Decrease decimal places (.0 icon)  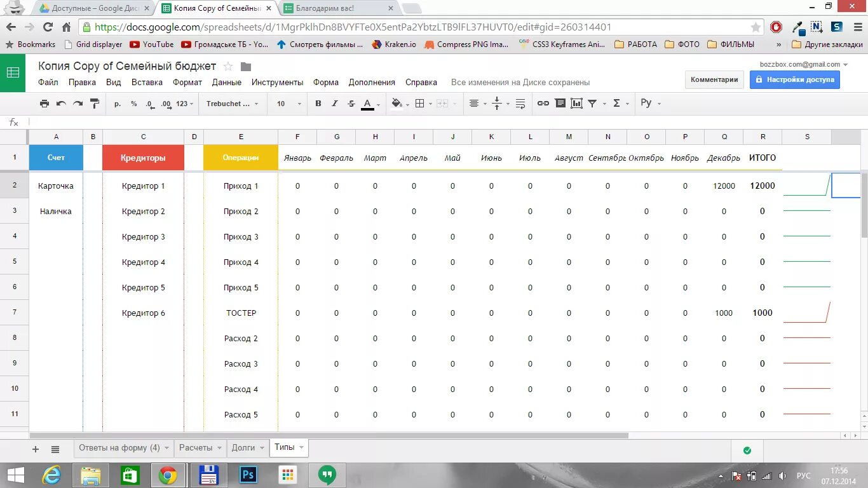[x=150, y=104]
